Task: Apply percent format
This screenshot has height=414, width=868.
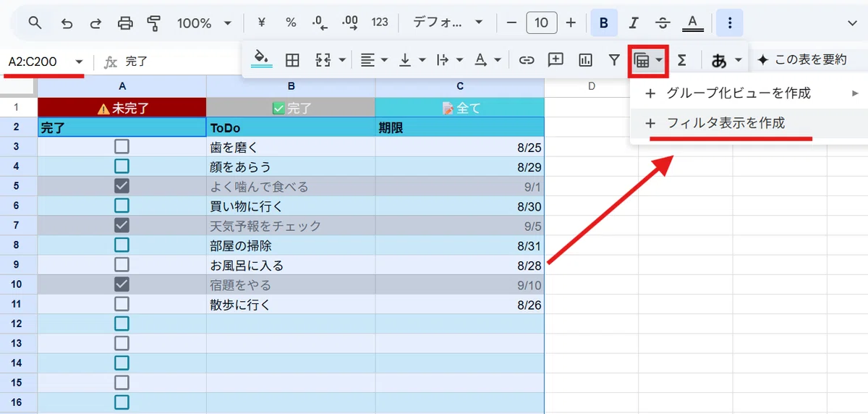Action: pyautogui.click(x=291, y=22)
